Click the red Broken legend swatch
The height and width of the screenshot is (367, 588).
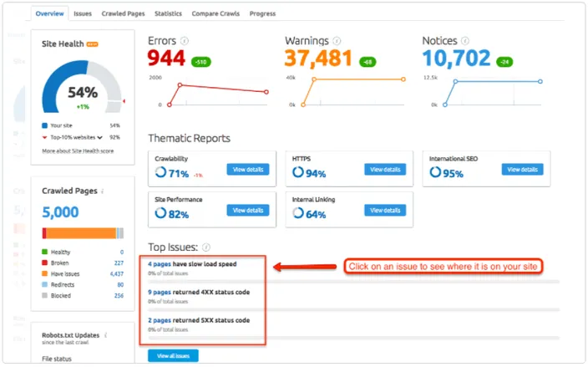(x=44, y=263)
